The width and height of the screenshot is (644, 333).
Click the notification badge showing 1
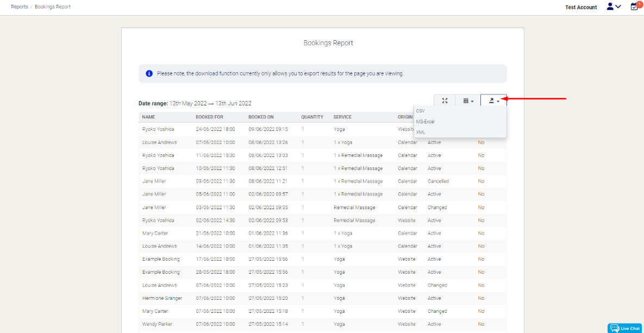click(x=639, y=4)
